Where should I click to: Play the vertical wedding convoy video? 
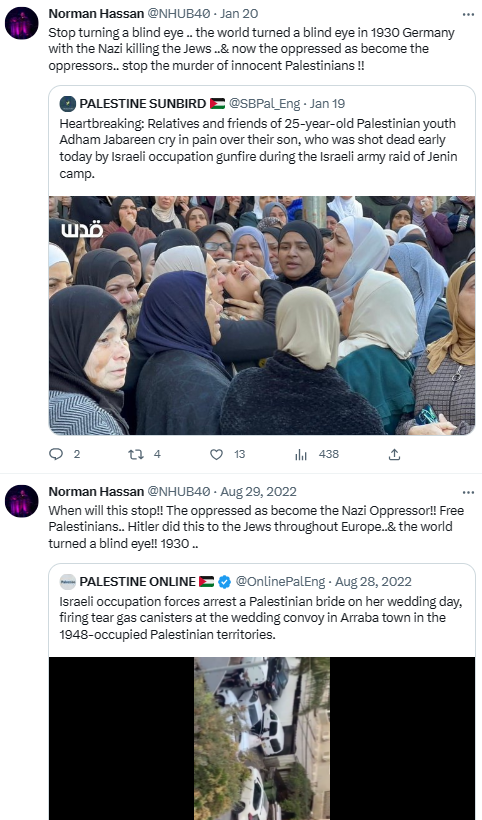262,738
